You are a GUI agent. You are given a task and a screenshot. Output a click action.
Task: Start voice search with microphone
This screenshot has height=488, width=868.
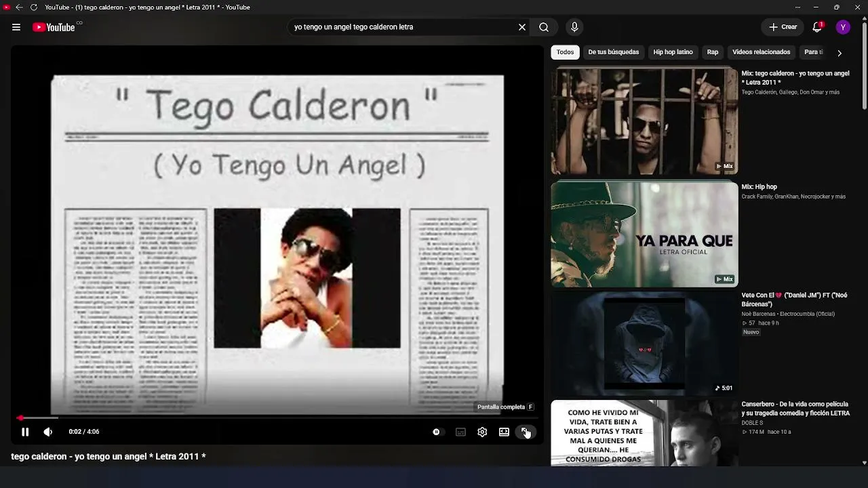[574, 27]
